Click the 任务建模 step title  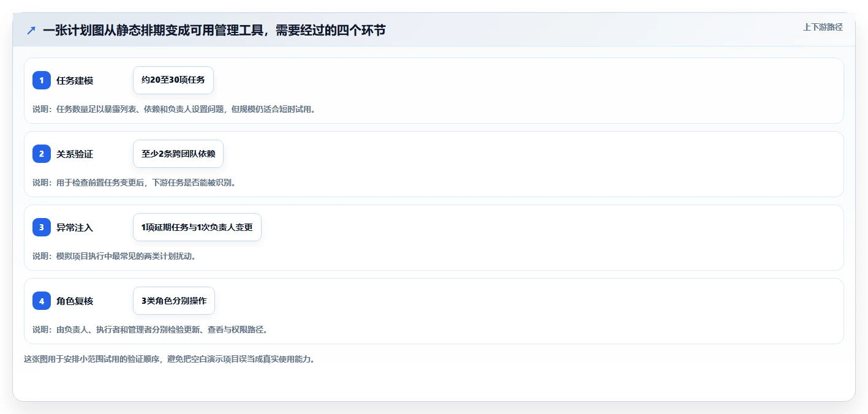[75, 80]
